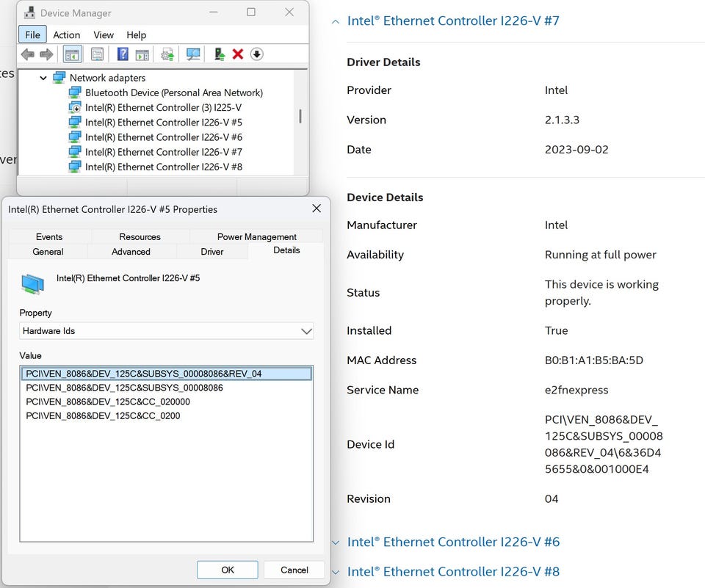Scan for hardware changes with monitor icon
Viewport: 705px width, 588px height.
tap(193, 54)
